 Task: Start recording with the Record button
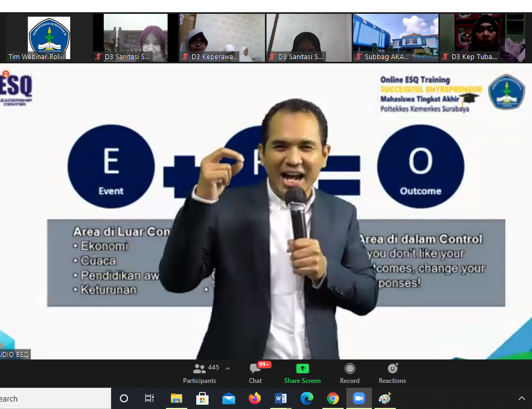(x=350, y=373)
